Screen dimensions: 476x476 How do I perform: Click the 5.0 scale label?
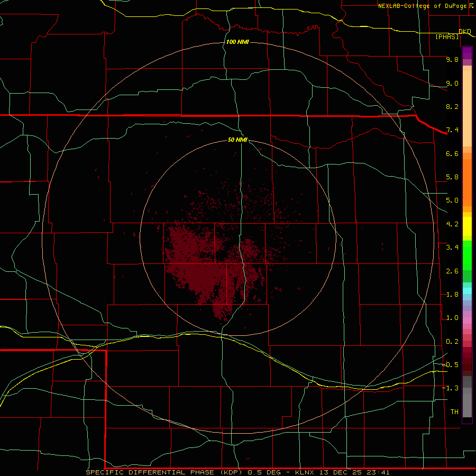pyautogui.click(x=452, y=200)
